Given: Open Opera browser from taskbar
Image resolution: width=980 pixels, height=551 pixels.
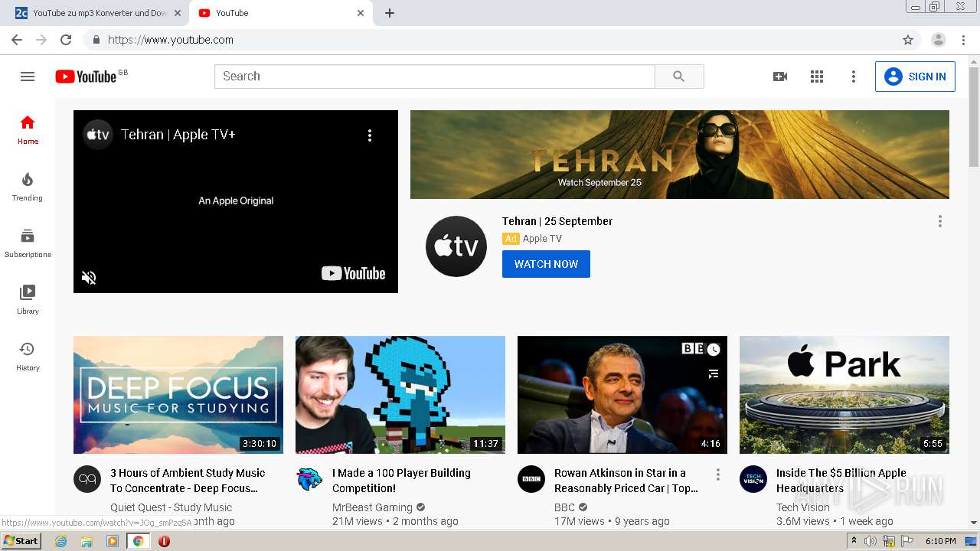Looking at the screenshot, I should coord(164,541).
